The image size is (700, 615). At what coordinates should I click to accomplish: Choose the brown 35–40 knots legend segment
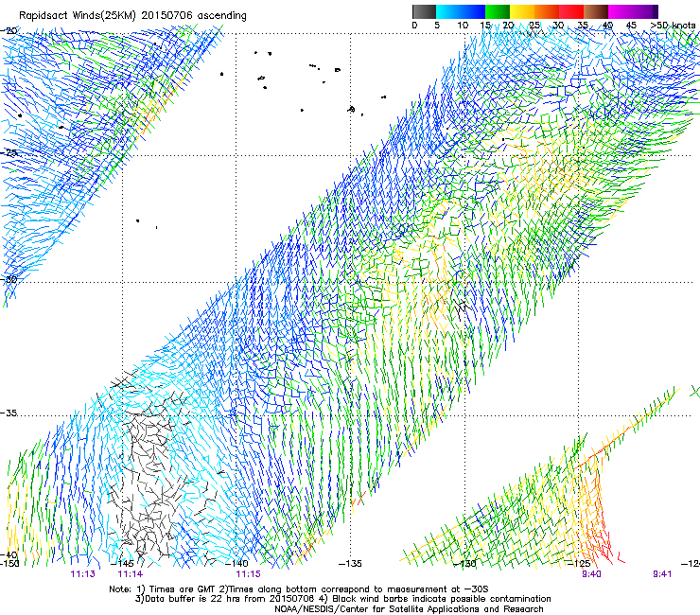596,11
